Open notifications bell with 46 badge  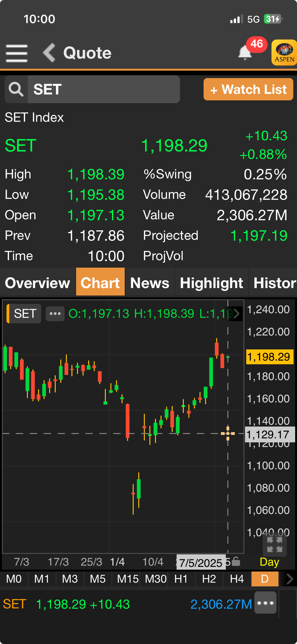click(x=245, y=53)
